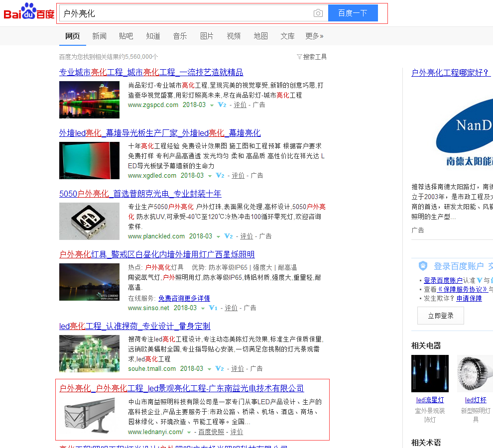Viewport: 493px width, 448px height.
Task: Open the led流星灯 product image
Action: (x=430, y=373)
